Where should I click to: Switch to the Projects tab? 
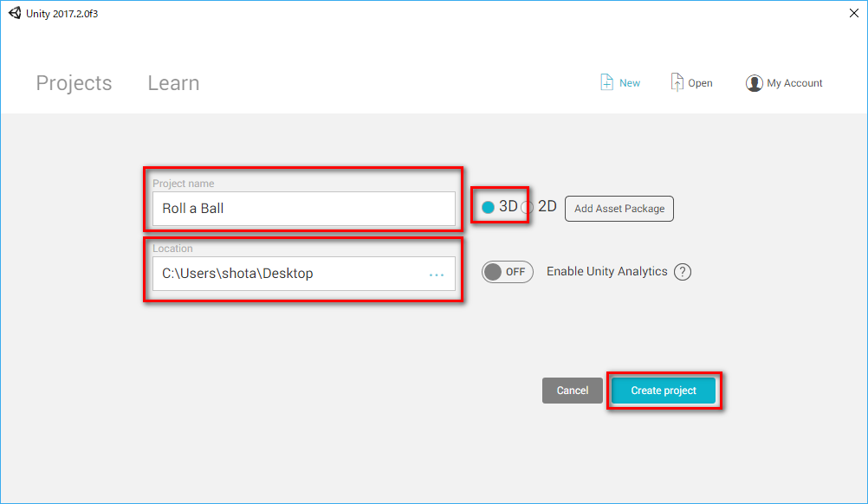(74, 83)
